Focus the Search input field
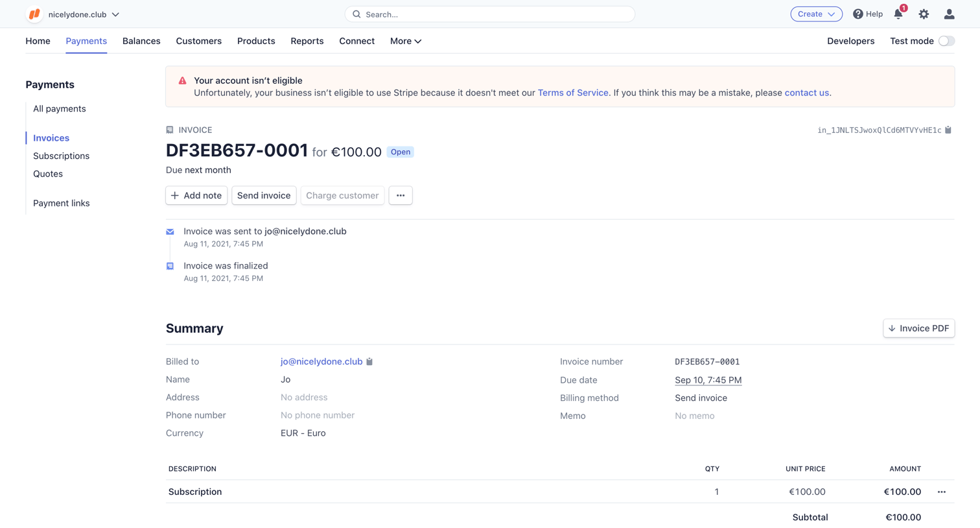 (x=490, y=14)
